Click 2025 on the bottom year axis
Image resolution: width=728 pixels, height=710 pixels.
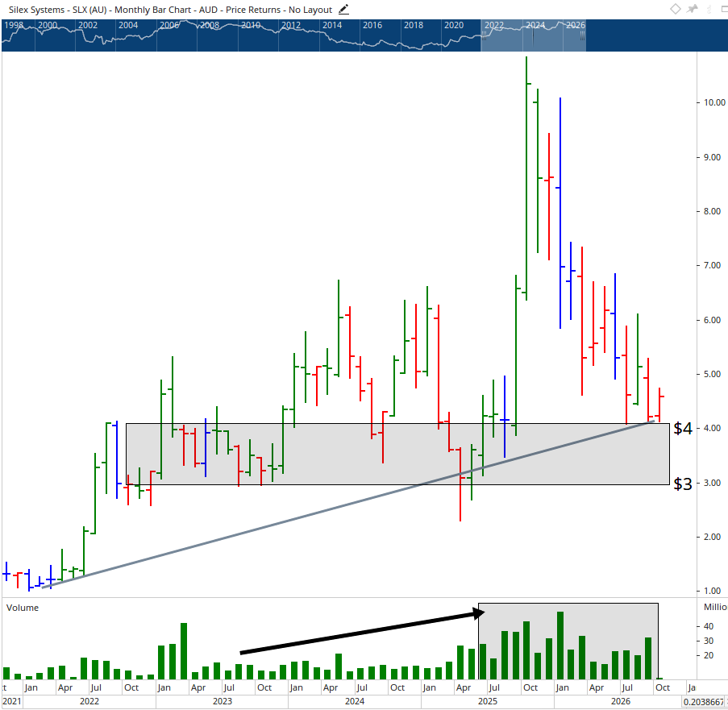[x=488, y=701]
